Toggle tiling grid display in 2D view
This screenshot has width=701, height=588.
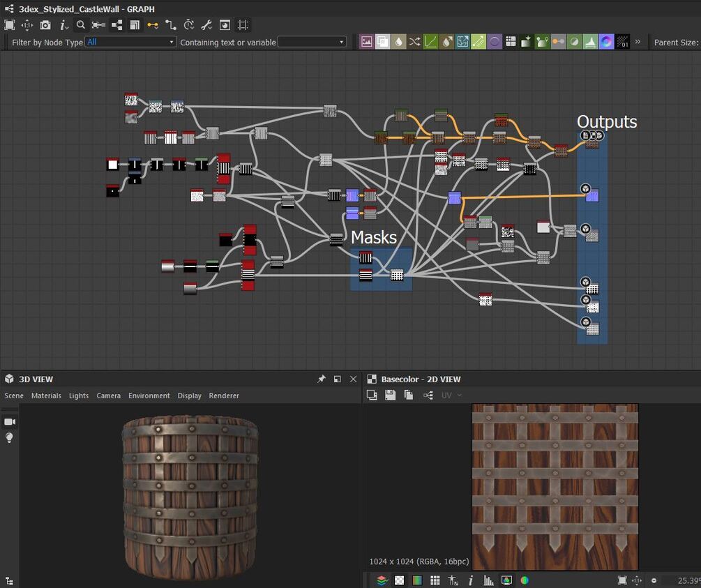coord(435,580)
